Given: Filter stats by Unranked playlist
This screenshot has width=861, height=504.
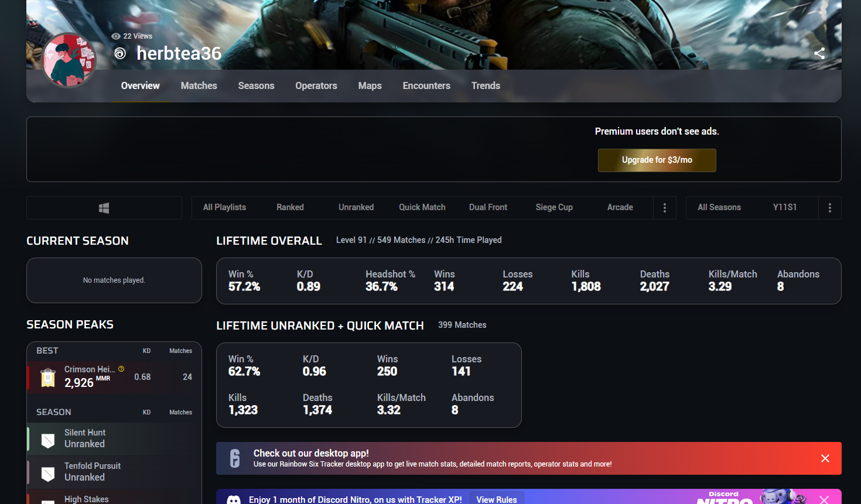Looking at the screenshot, I should point(356,207).
